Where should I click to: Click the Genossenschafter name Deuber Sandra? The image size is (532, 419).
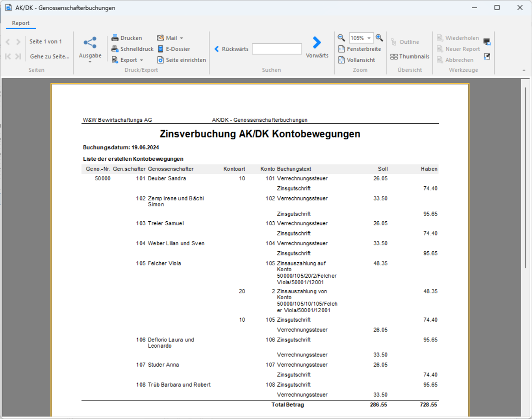(167, 179)
